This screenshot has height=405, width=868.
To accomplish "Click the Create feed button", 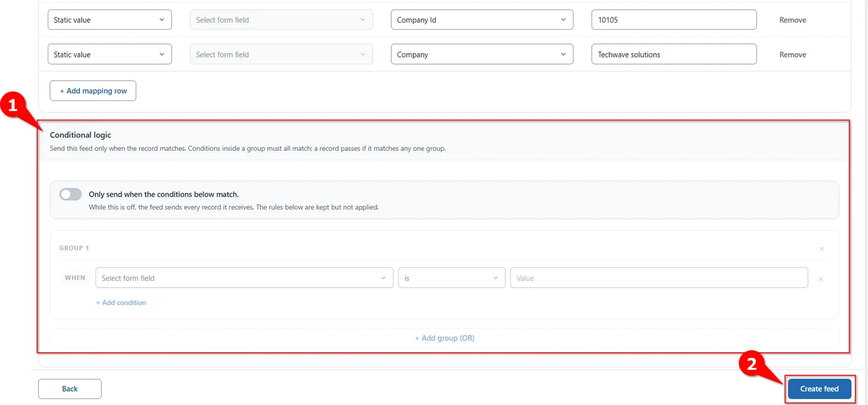I will click(820, 389).
